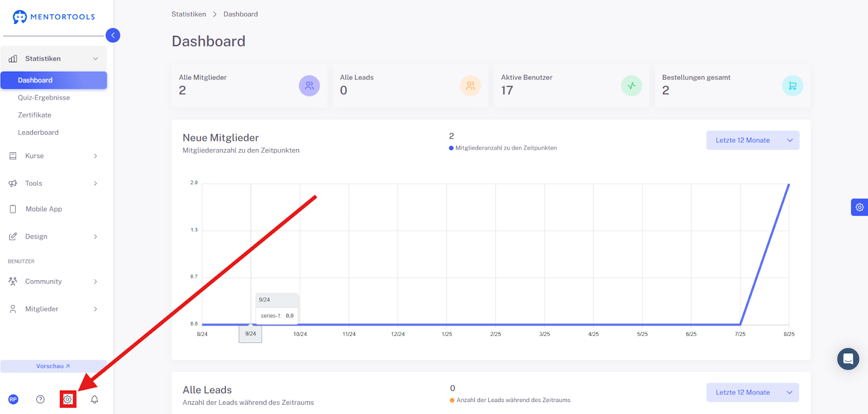This screenshot has height=414, width=868.
Task: Click the Bestellungen gesamt cart icon
Action: pyautogui.click(x=793, y=86)
